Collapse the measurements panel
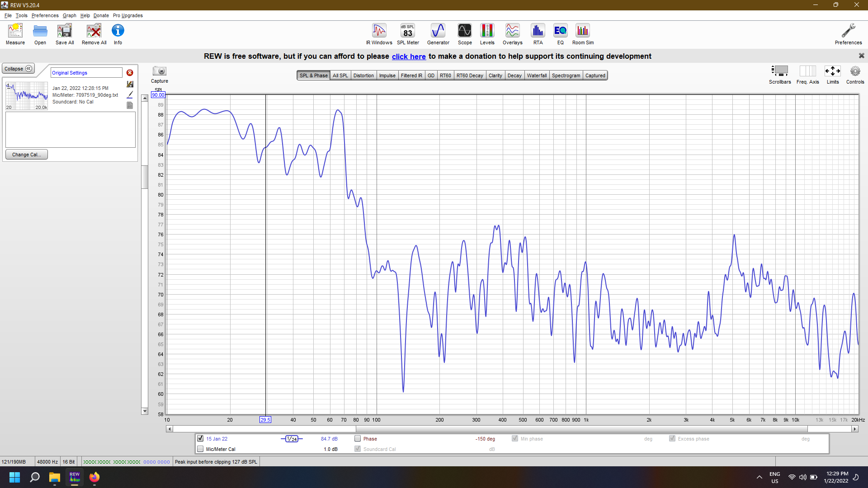This screenshot has width=868, height=488. pyautogui.click(x=18, y=69)
